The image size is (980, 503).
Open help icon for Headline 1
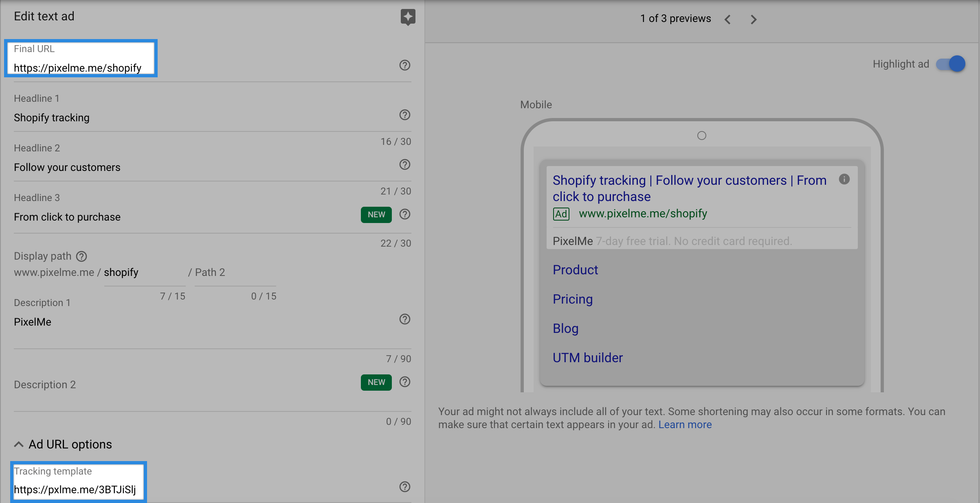(404, 115)
